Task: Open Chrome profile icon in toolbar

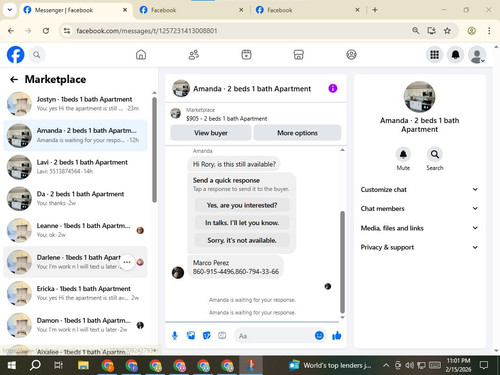Action: [471, 31]
